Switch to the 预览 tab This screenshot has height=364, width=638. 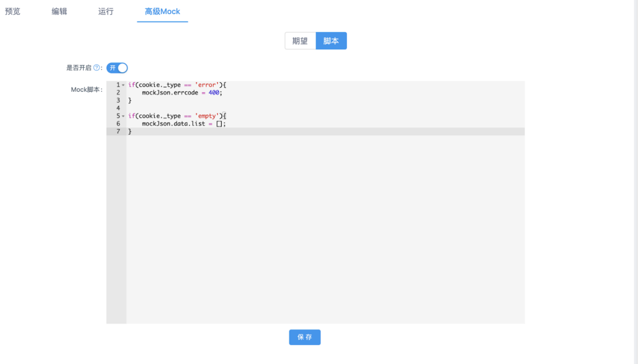pos(12,11)
